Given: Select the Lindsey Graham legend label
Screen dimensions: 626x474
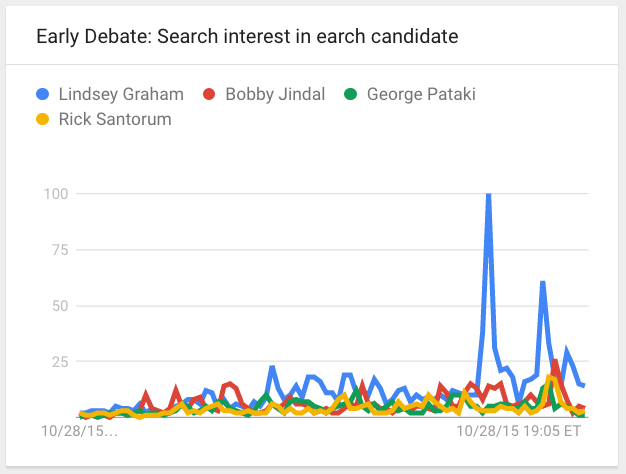Looking at the screenshot, I should point(122,95).
